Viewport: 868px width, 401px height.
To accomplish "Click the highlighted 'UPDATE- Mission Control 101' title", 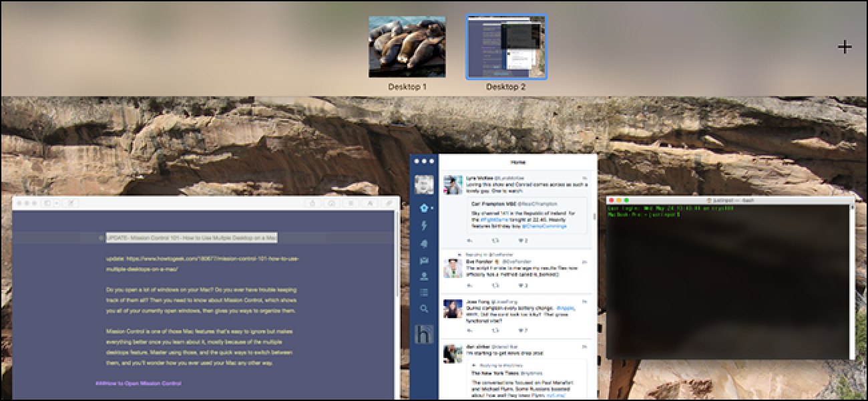I will [x=191, y=237].
